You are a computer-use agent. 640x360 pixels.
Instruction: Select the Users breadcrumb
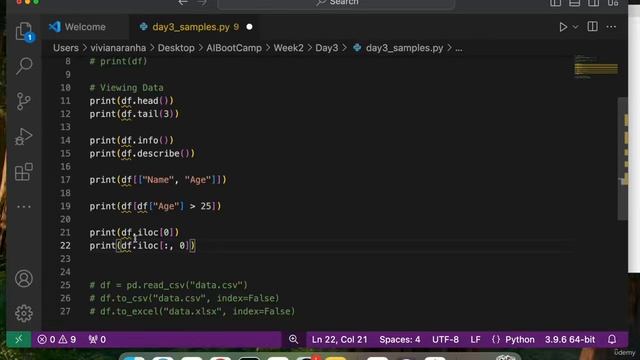(x=66, y=48)
